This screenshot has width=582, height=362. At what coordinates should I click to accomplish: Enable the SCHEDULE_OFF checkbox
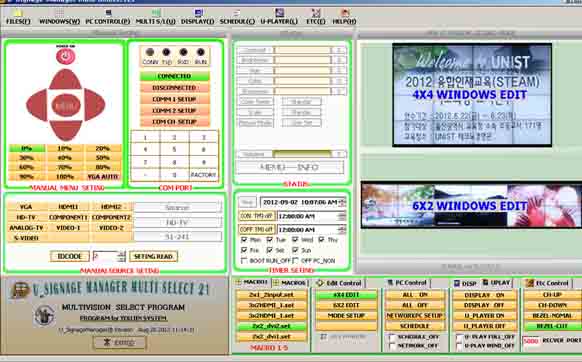coord(392,337)
